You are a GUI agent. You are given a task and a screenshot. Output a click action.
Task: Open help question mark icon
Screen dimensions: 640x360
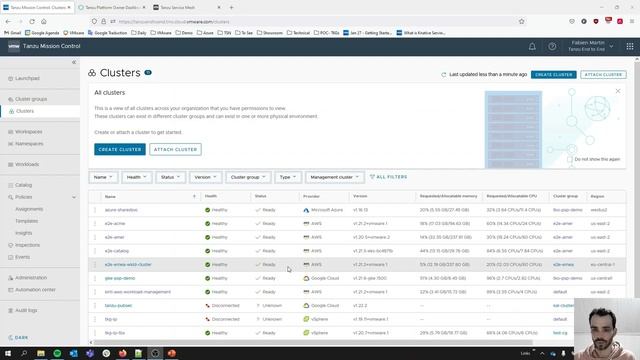tap(552, 47)
